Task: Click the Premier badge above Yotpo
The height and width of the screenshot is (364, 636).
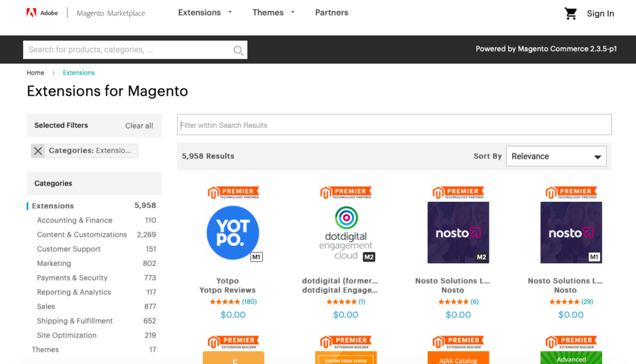Action: [x=234, y=193]
